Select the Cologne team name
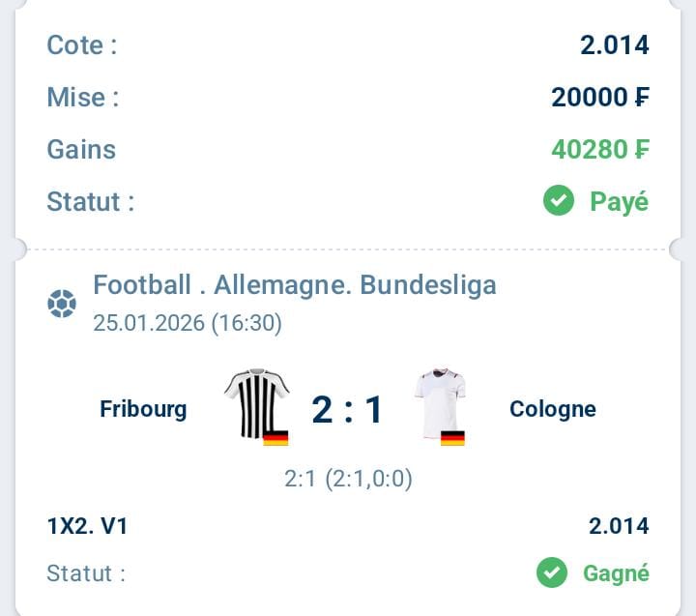 553,409
